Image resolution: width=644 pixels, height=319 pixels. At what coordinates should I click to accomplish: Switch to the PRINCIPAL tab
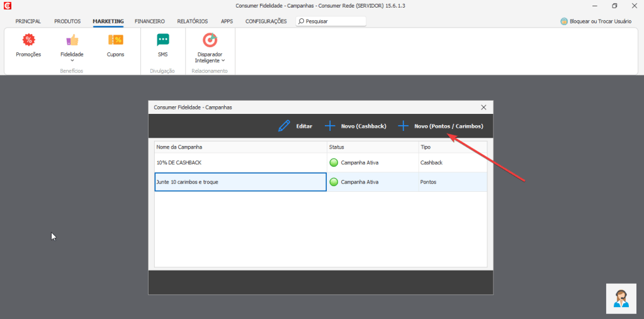pos(28,21)
